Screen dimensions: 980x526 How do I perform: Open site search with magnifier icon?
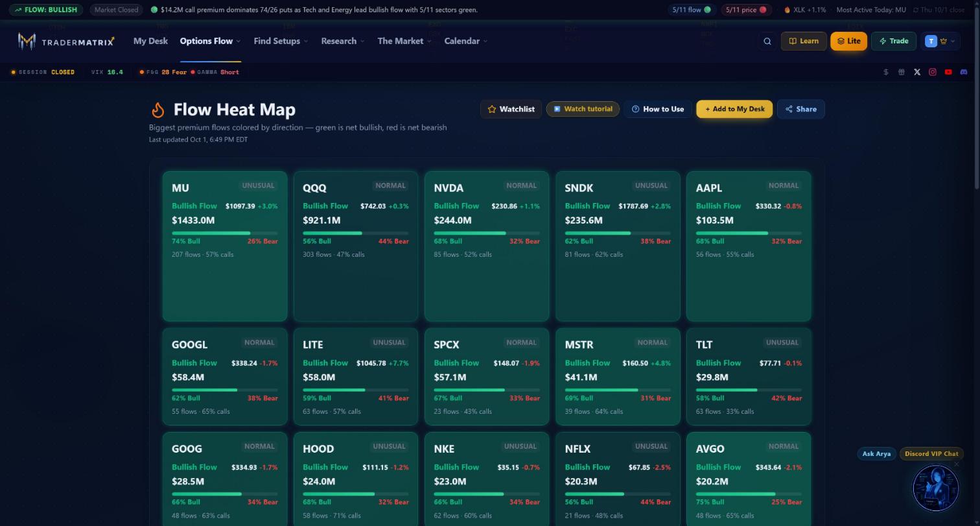[x=767, y=41]
